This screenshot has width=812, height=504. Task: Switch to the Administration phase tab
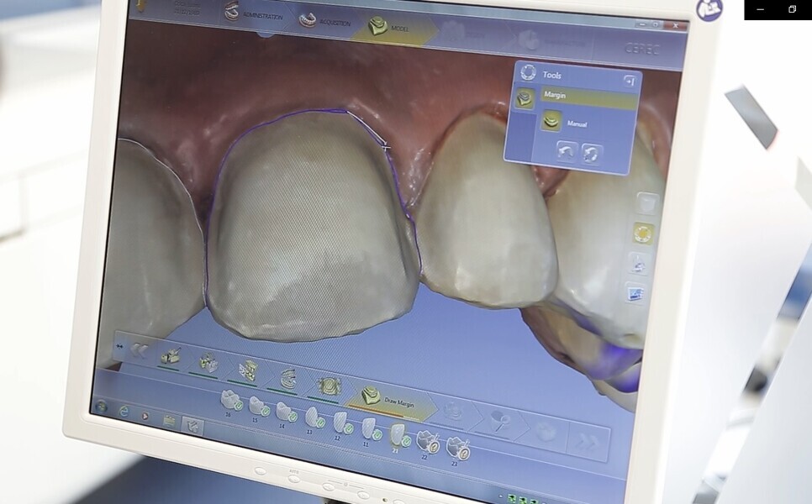252,13
